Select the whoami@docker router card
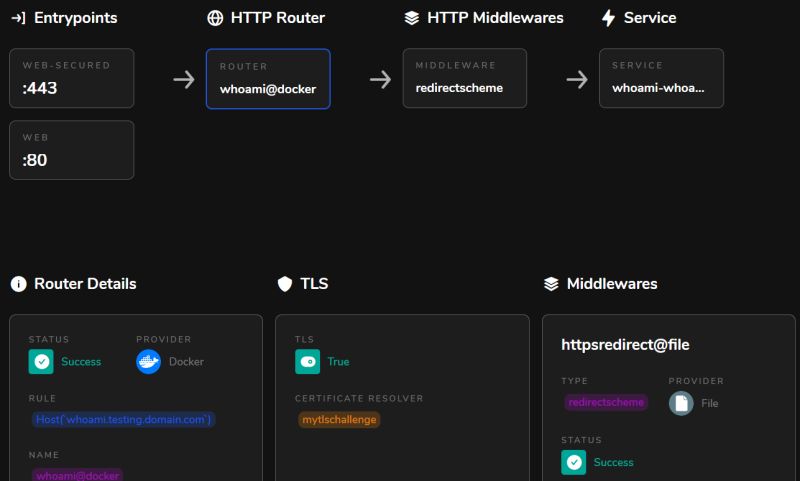This screenshot has height=481, width=800. 268,79
